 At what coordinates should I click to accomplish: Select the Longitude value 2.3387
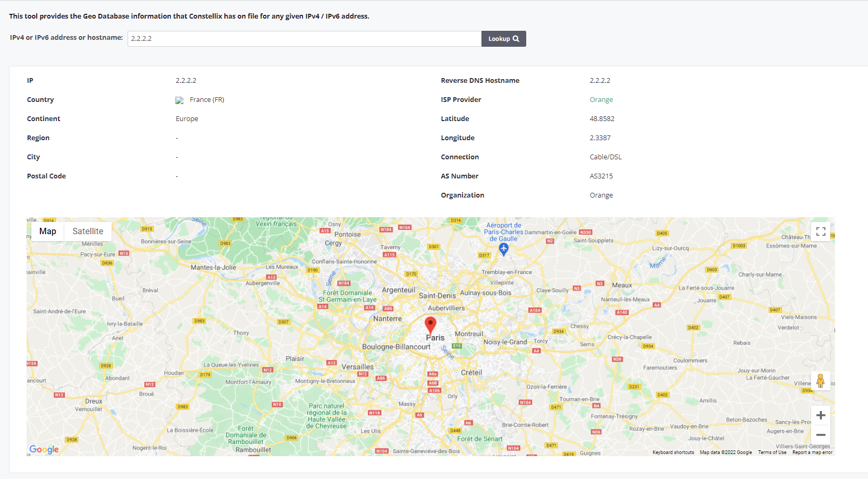(x=600, y=138)
